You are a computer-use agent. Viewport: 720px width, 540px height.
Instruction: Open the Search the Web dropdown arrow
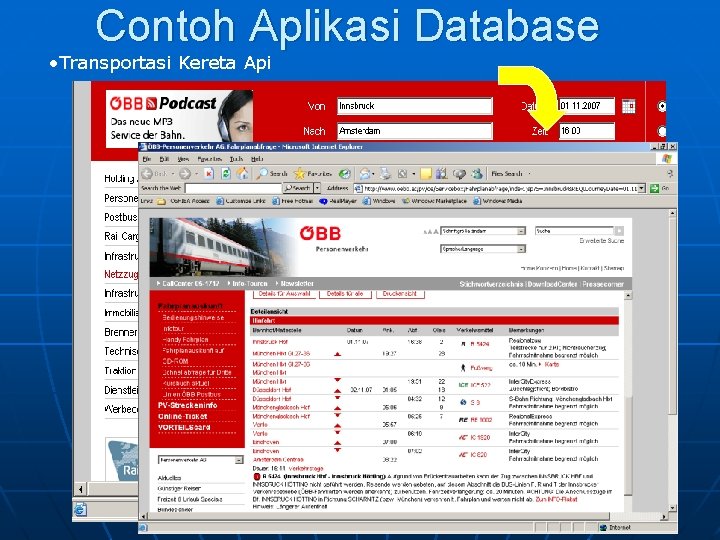tap(317, 188)
